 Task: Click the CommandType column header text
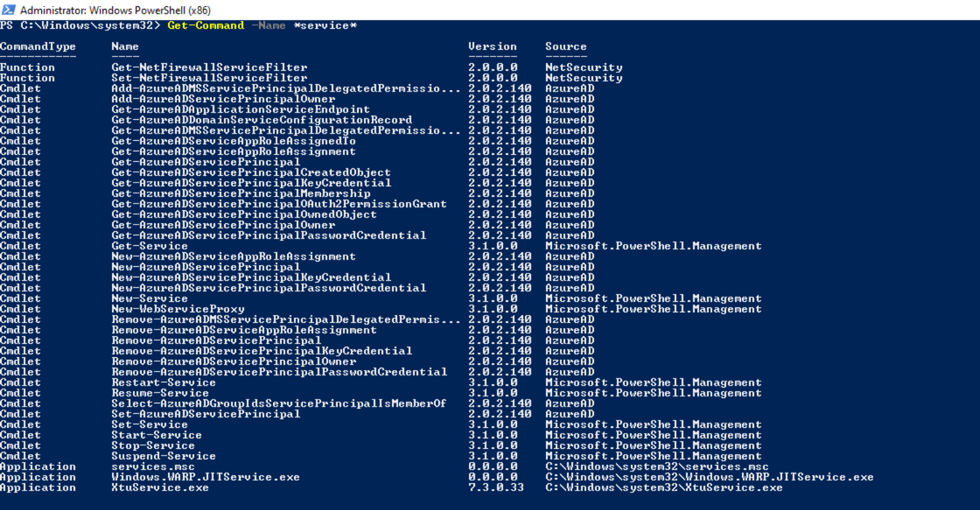[x=38, y=46]
